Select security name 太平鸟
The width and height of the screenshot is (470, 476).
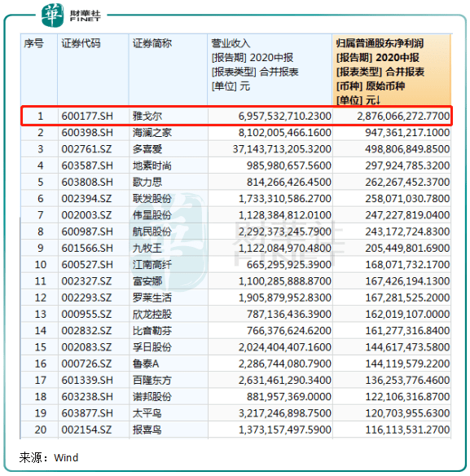coord(147,413)
